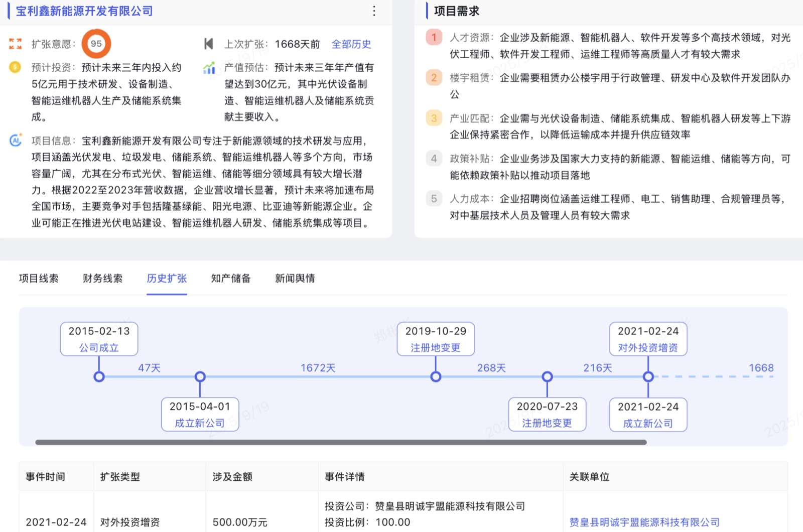The image size is (803, 532).
Task: Select the 2015-02-13 公司成立 timeline card
Action: tap(99, 339)
